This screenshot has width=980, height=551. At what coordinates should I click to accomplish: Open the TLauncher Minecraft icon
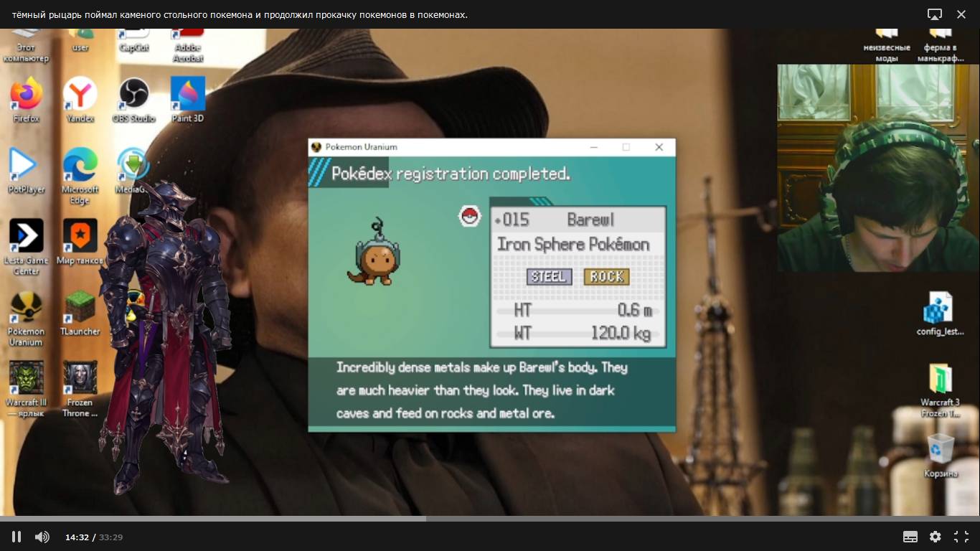pyautogui.click(x=80, y=314)
